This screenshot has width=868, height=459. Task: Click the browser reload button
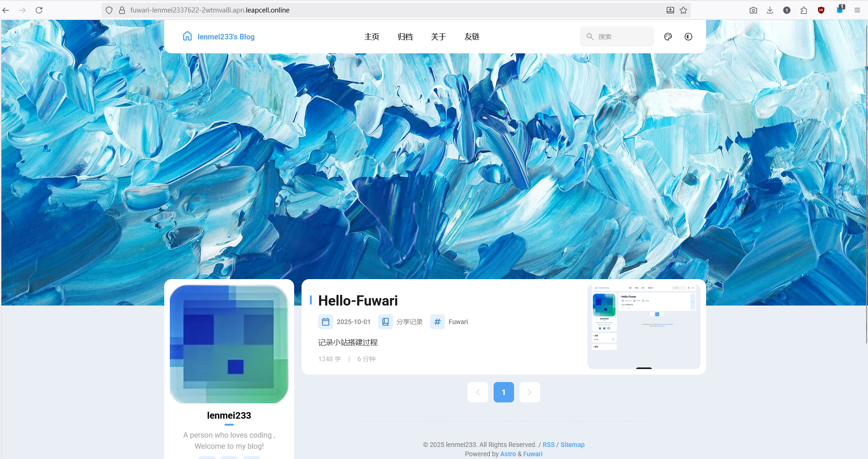pyautogui.click(x=39, y=10)
